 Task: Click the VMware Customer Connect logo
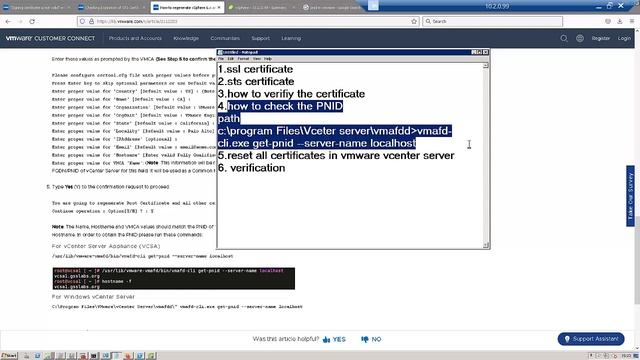coord(50,38)
